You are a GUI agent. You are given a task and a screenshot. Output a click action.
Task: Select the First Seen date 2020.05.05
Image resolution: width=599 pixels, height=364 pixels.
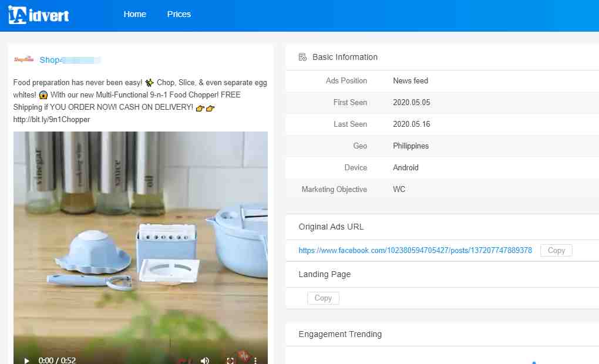point(412,102)
